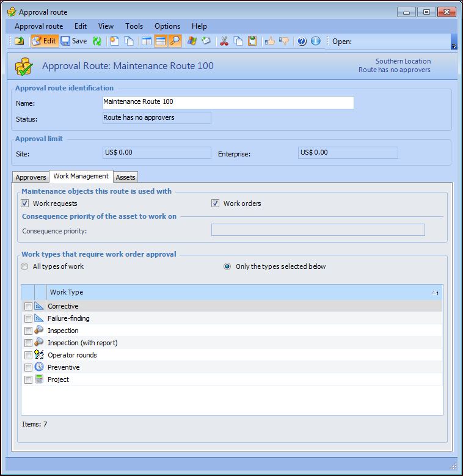Approve with the thumbs up icon
Image resolution: width=463 pixels, height=476 pixels.
[270, 41]
